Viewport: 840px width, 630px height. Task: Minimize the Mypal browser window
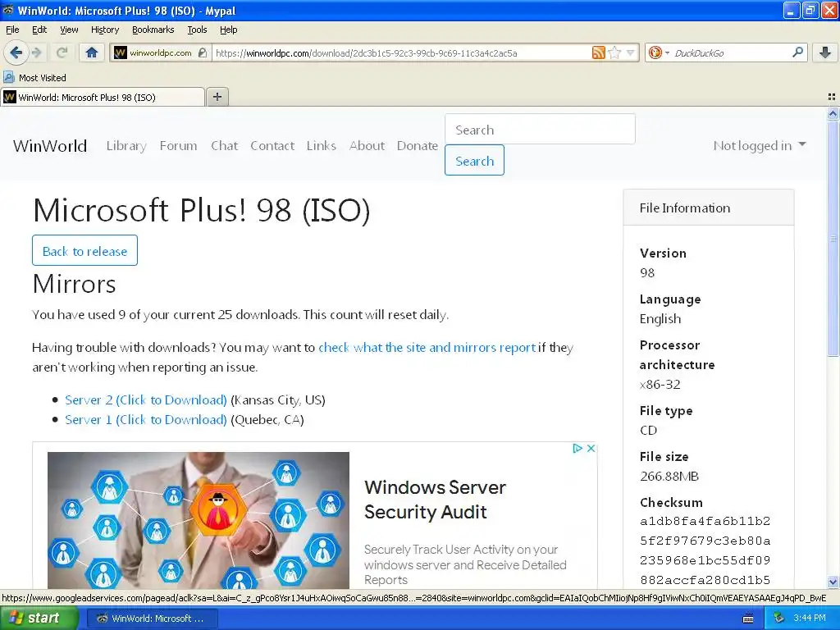(x=792, y=10)
